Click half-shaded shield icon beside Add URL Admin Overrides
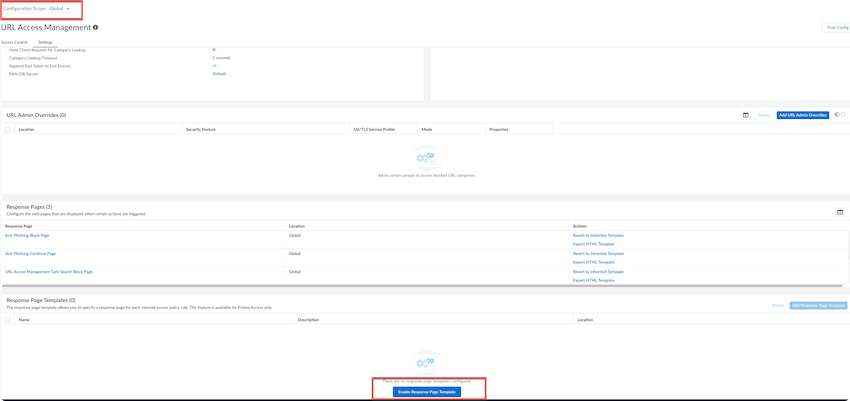The width and height of the screenshot is (850, 401). [838, 114]
